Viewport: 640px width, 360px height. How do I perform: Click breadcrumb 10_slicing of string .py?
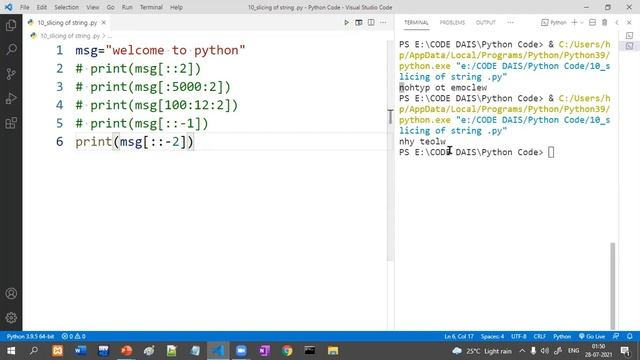coord(70,36)
